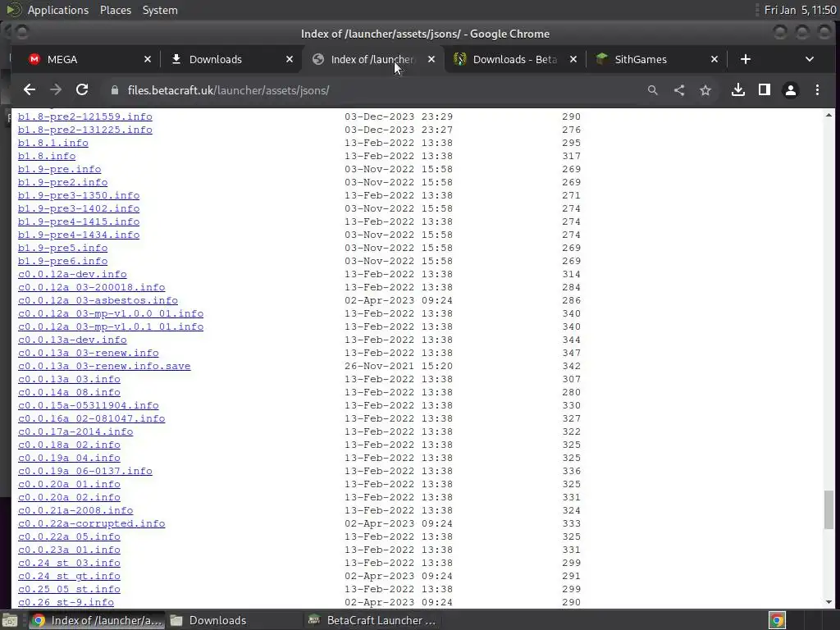Open c0.0.19a_06-0137.info link
The height and width of the screenshot is (630, 840).
click(85, 471)
